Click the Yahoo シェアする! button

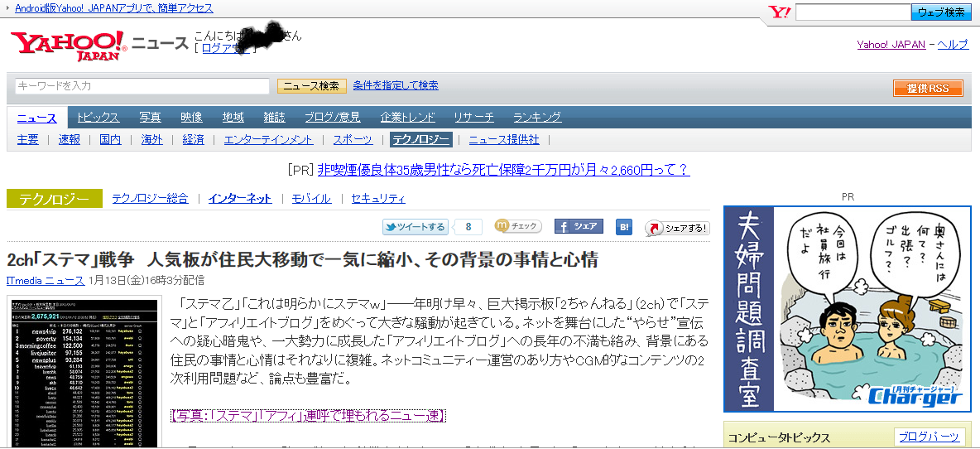tap(678, 228)
